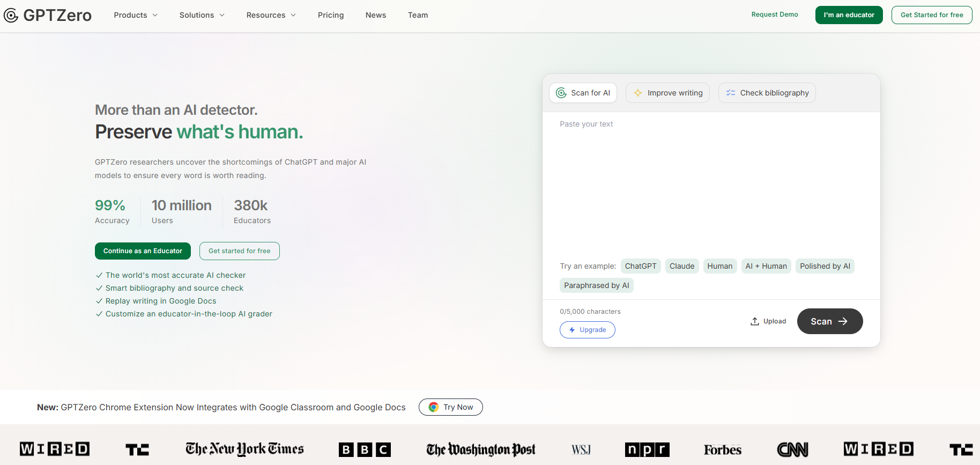Click the 99% Accuracy stat
The width and height of the screenshot is (980, 465).
point(112,212)
